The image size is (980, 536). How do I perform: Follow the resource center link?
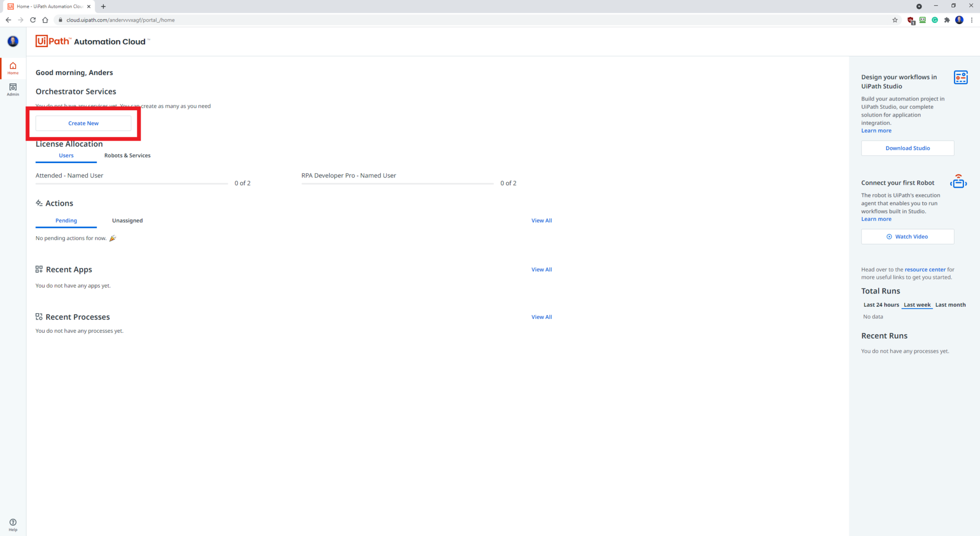tap(925, 269)
